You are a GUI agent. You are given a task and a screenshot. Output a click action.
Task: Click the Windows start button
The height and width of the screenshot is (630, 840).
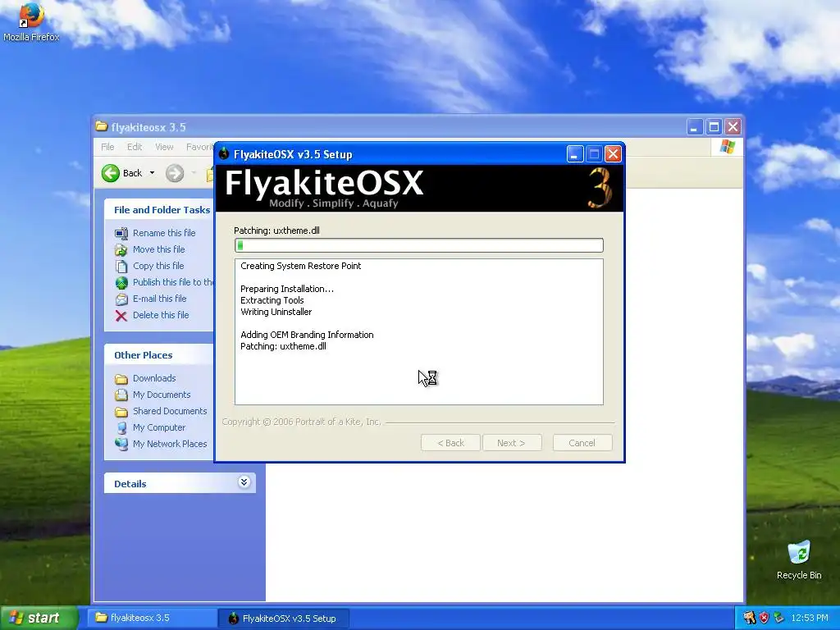point(39,618)
